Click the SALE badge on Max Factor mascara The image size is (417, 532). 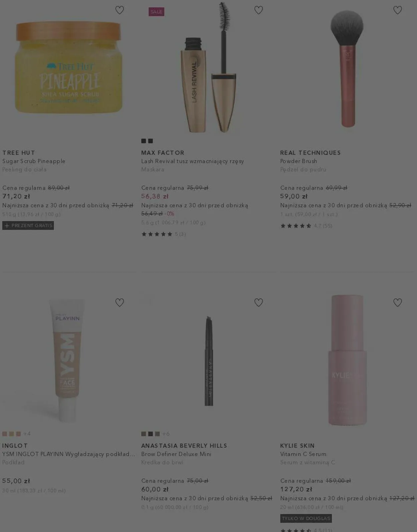[156, 12]
